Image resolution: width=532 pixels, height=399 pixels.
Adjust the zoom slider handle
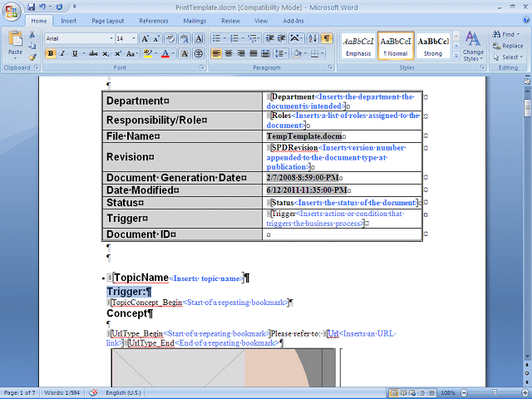(495, 392)
